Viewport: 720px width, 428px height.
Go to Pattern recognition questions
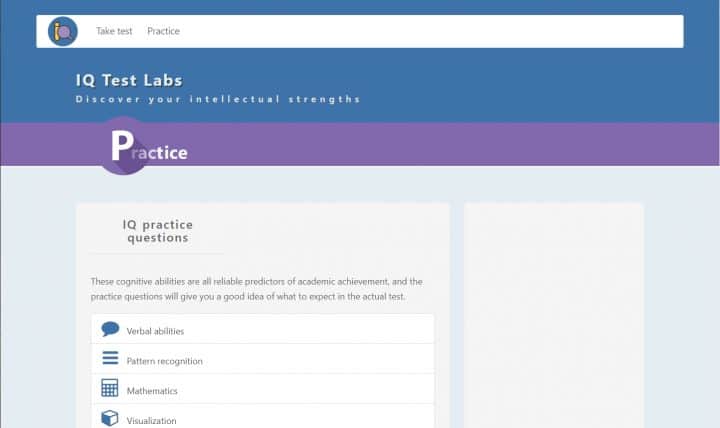coord(164,361)
